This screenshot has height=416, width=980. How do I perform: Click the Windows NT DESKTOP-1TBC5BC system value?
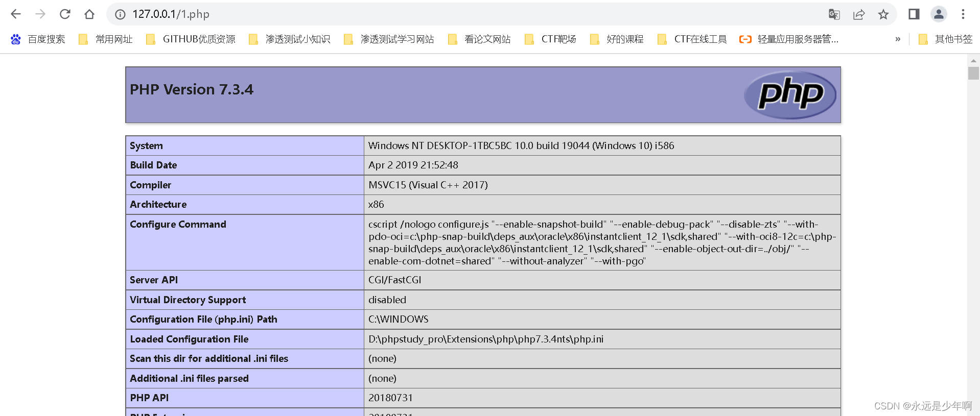[521, 145]
